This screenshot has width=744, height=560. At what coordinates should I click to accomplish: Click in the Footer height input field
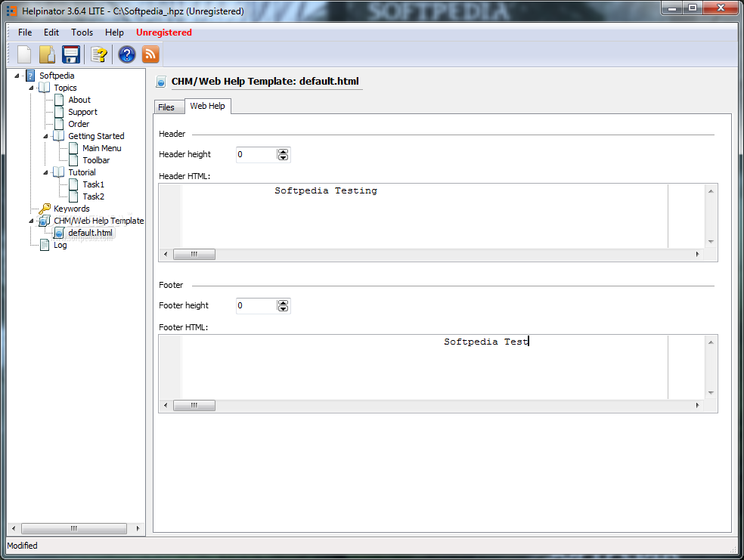click(x=257, y=306)
